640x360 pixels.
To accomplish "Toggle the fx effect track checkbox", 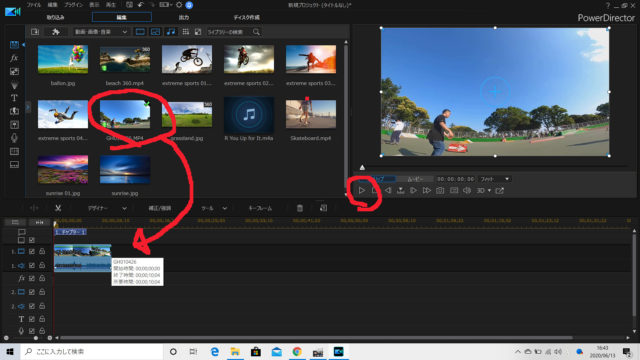I will tap(32, 278).
